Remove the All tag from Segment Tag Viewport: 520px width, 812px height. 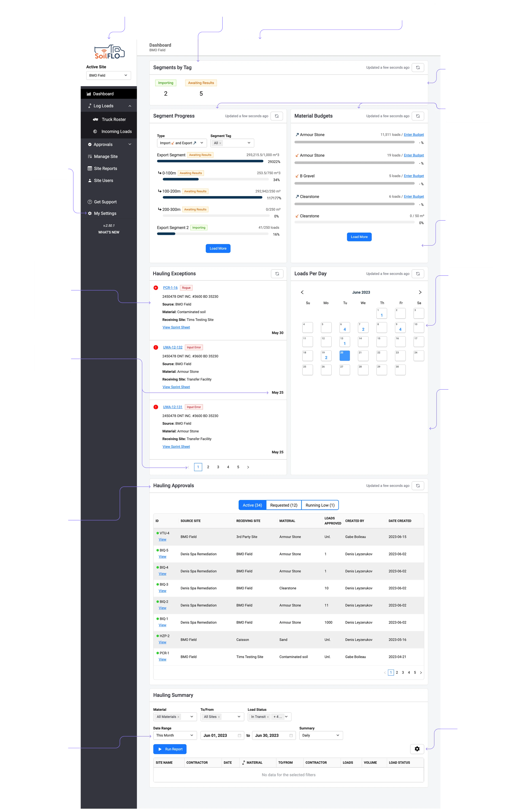click(x=220, y=143)
